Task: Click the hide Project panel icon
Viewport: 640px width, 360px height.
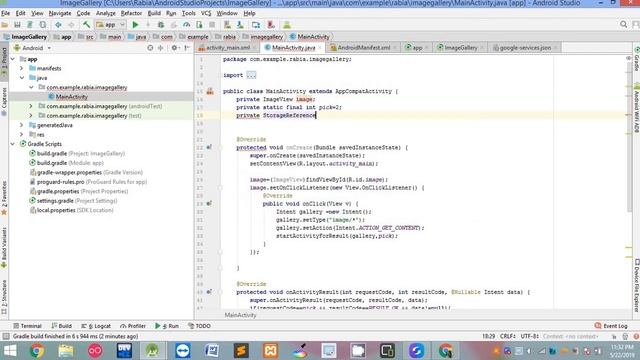Action: point(187,48)
